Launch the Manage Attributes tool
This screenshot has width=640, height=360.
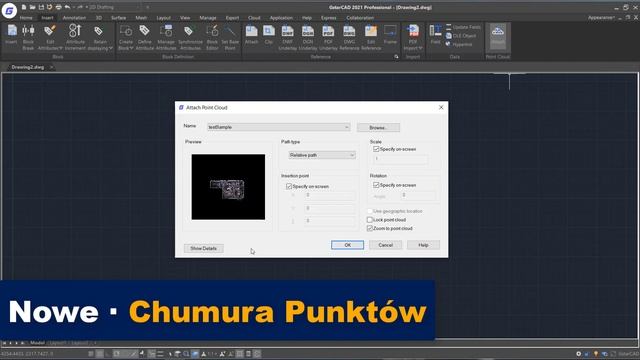[166, 37]
